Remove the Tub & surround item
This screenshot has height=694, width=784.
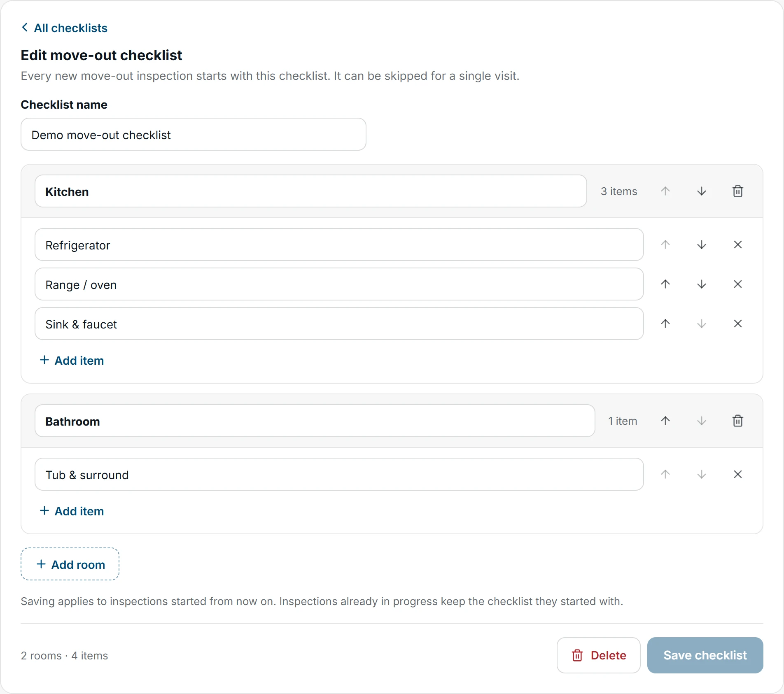click(738, 474)
